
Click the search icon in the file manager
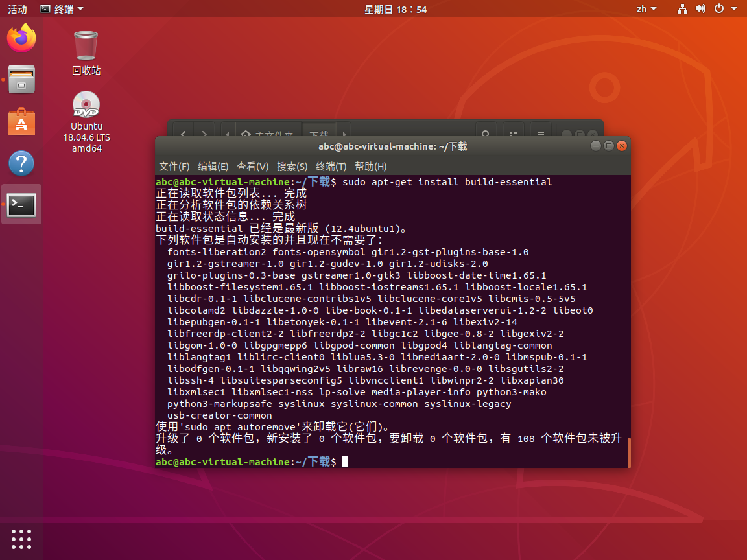486,133
